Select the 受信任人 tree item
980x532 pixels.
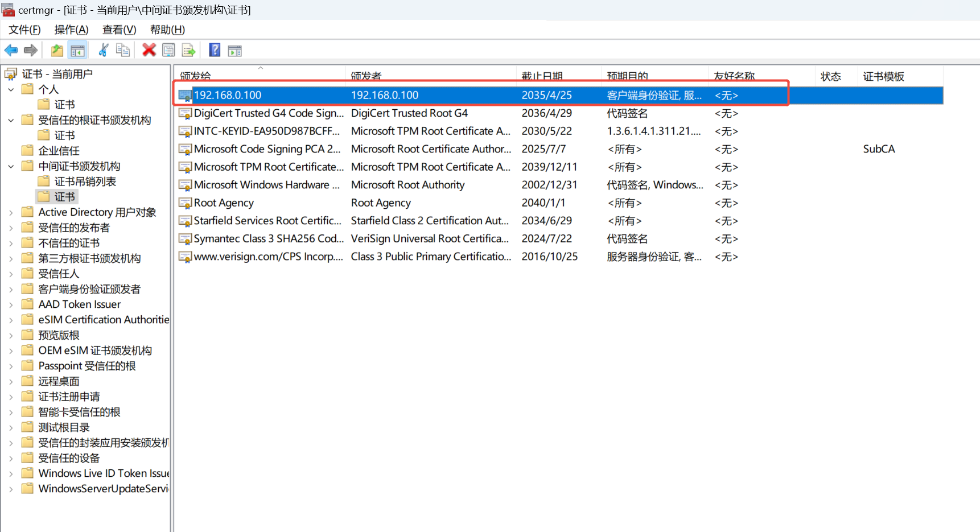59,274
